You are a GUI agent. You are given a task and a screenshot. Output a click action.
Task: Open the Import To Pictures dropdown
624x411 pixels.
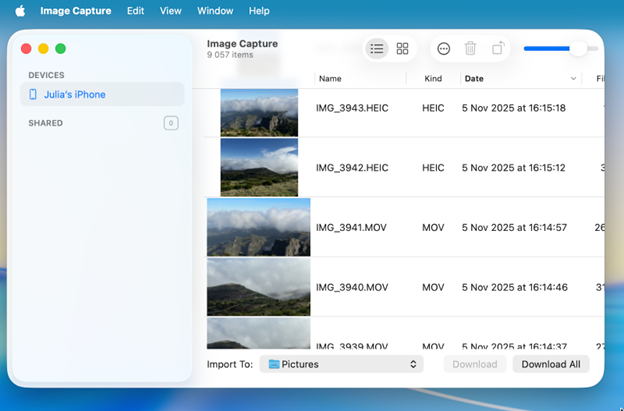coord(341,365)
